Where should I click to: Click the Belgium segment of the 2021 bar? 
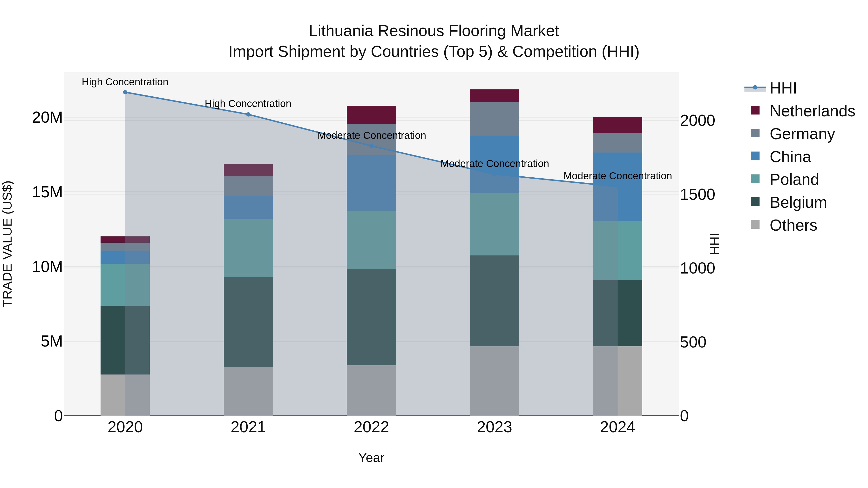248,322
